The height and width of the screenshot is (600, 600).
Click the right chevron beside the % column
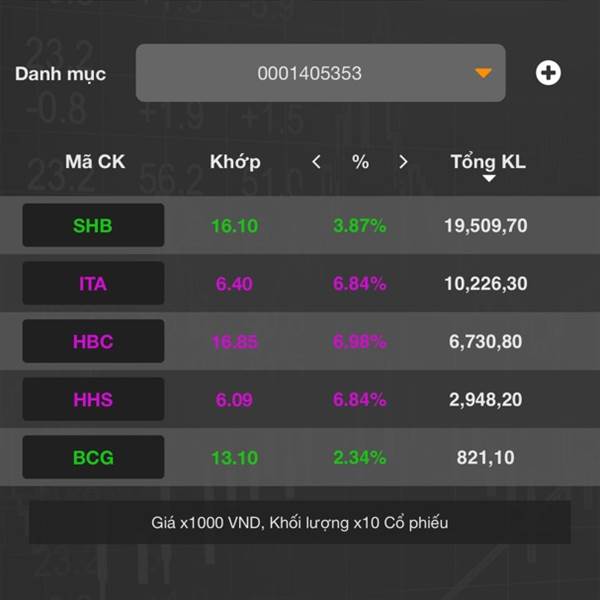[x=403, y=161]
